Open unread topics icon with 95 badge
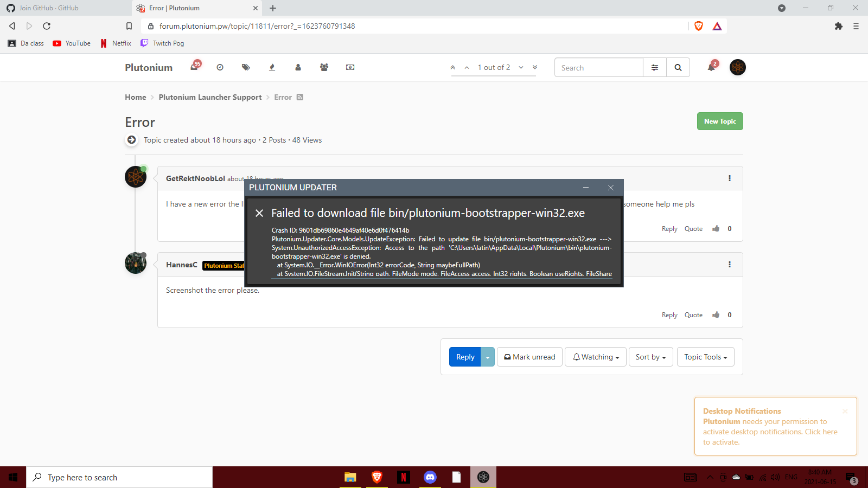The image size is (868, 488). [195, 67]
